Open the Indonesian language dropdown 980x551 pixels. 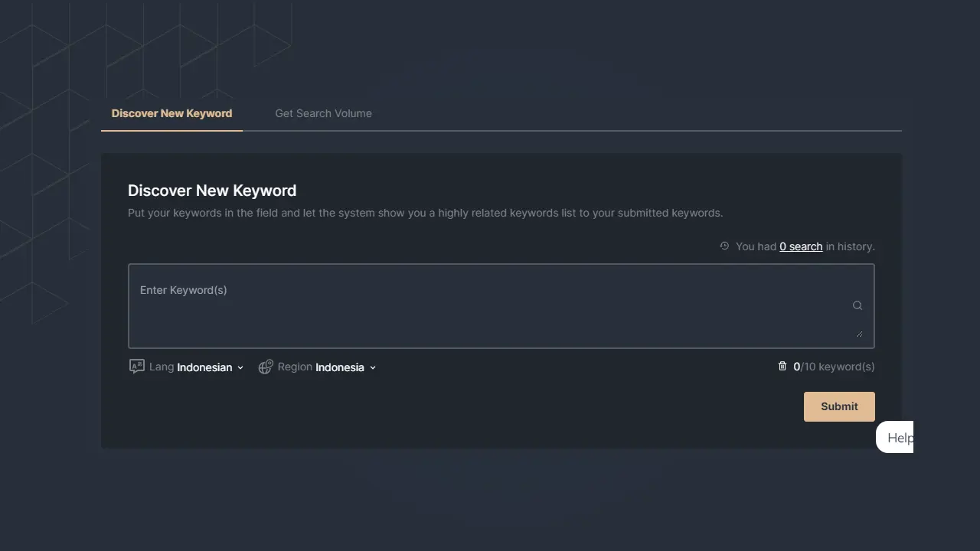[x=204, y=367]
